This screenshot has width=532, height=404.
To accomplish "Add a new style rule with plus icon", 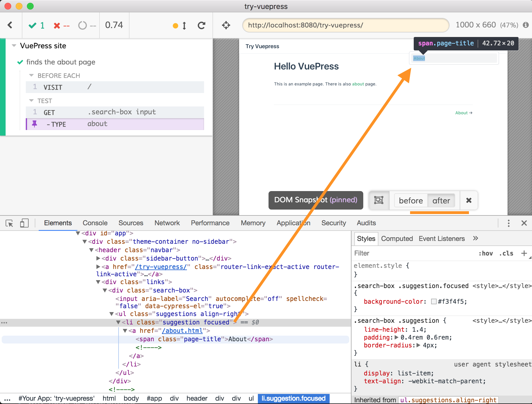I will pos(524,253).
